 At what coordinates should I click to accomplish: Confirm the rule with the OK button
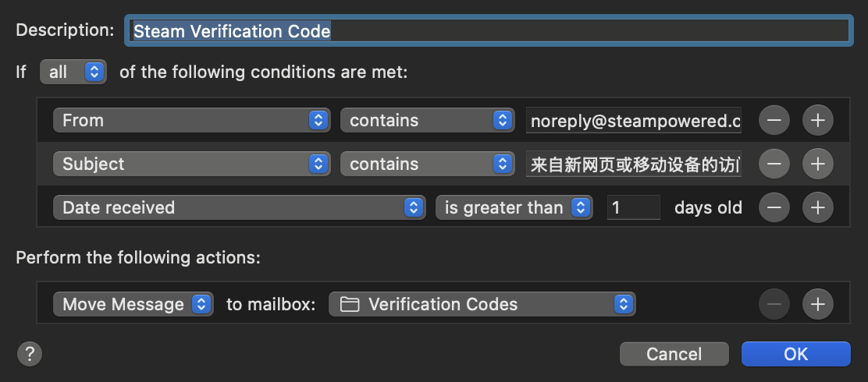pos(795,354)
